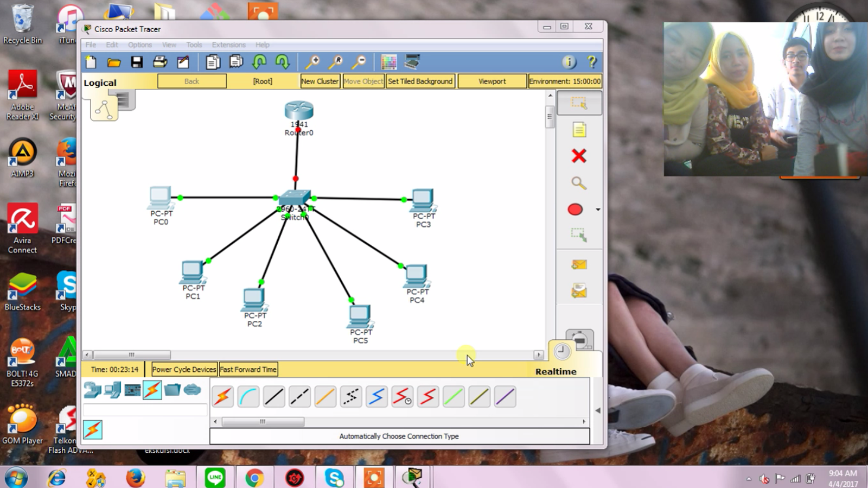
Task: Open the Custom Devices Dialog icon
Action: pyautogui.click(x=412, y=62)
